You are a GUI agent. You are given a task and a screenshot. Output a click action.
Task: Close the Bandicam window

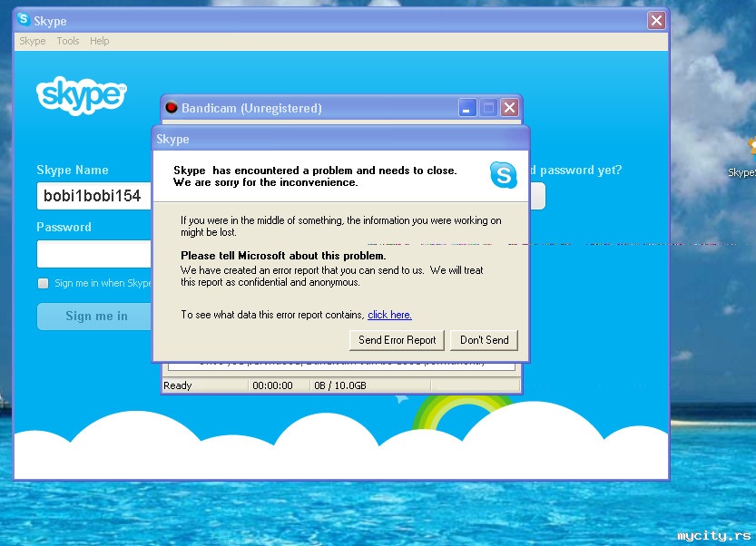[509, 107]
